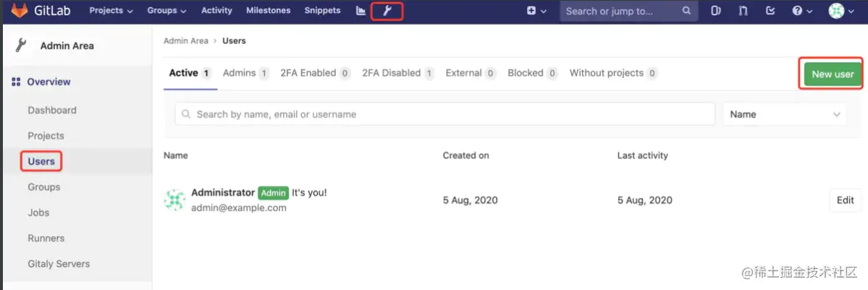Image resolution: width=868 pixels, height=290 pixels.
Task: Click the search magnifier icon in navbar
Action: tap(686, 11)
